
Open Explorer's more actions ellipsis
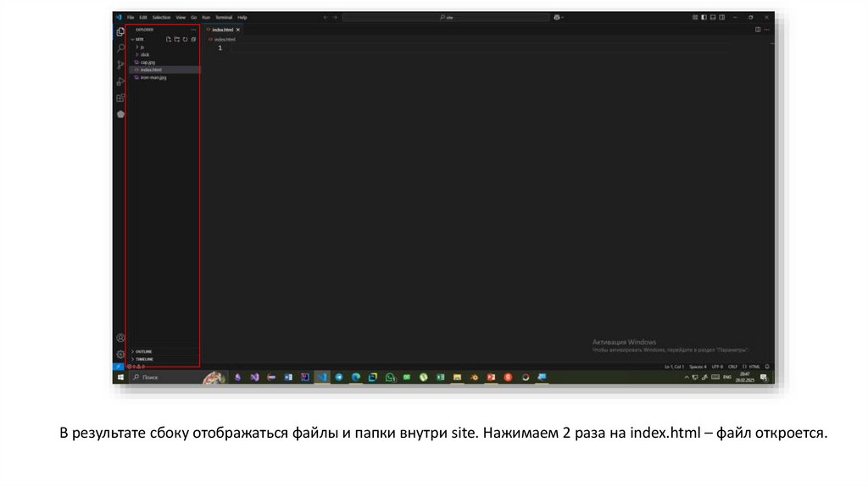point(193,30)
